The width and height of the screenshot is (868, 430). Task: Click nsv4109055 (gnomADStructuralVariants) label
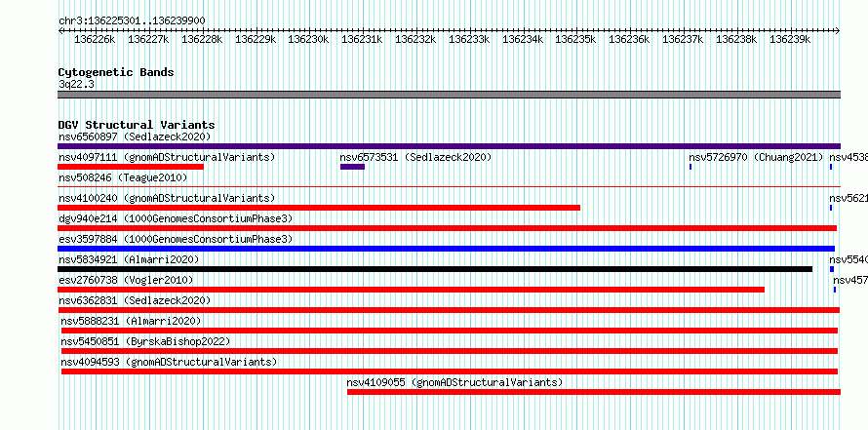[x=454, y=382]
